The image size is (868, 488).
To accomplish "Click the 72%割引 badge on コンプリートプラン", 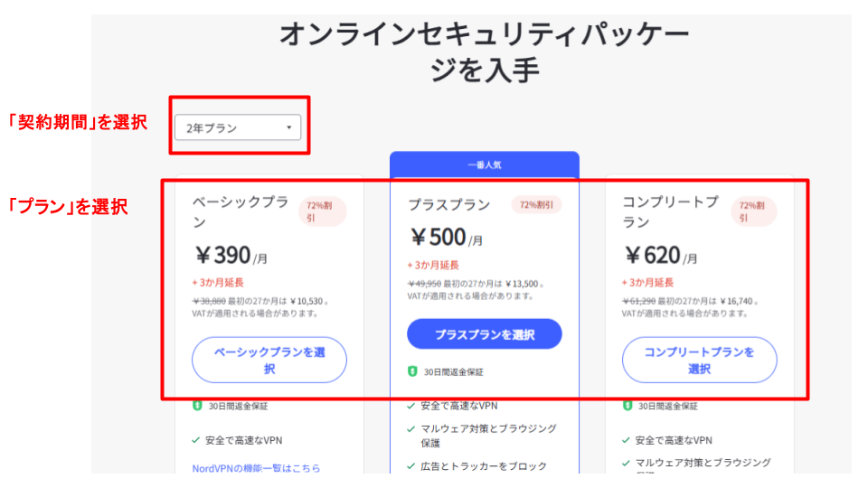I will (x=753, y=211).
